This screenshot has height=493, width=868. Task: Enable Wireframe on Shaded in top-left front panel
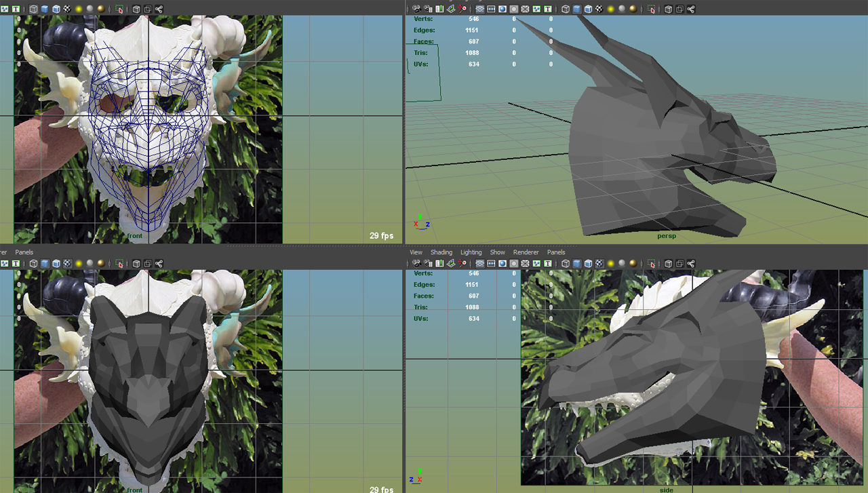(x=56, y=9)
